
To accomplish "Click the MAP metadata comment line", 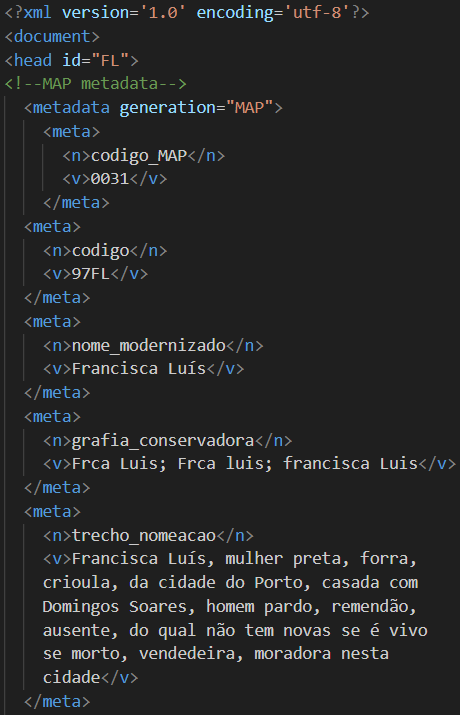I will click(96, 84).
